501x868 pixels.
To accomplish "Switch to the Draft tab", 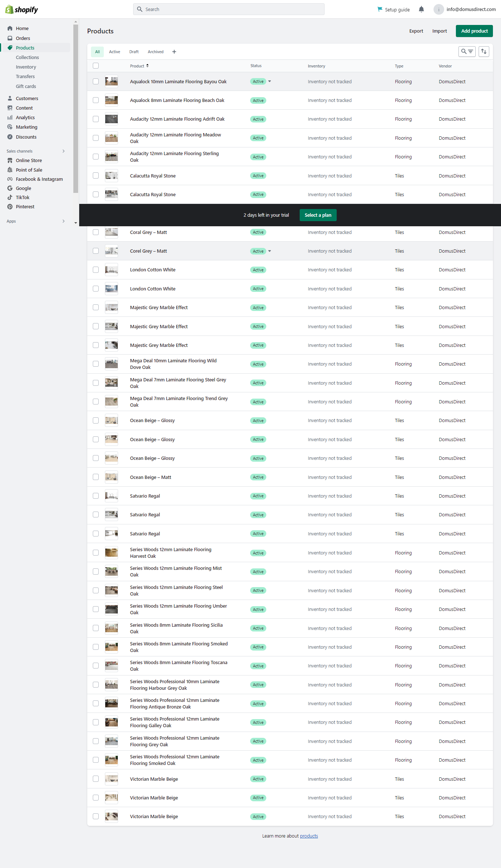I will point(134,52).
